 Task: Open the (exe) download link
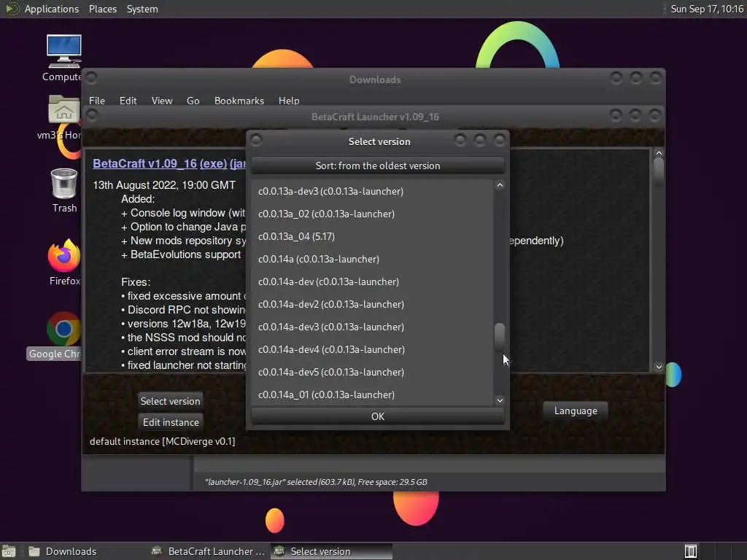[x=213, y=163]
